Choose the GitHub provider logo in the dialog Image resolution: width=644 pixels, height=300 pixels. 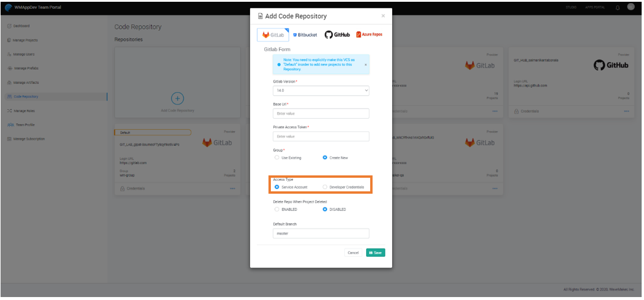coord(338,35)
